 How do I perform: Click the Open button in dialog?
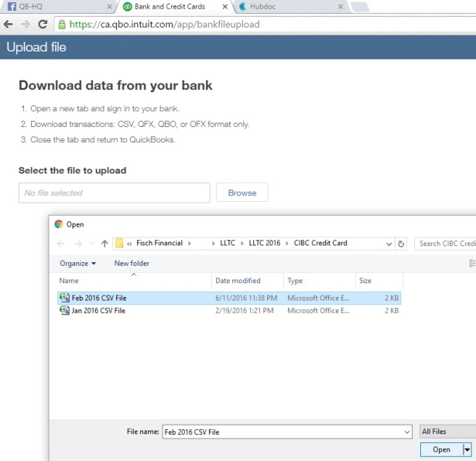(441, 449)
